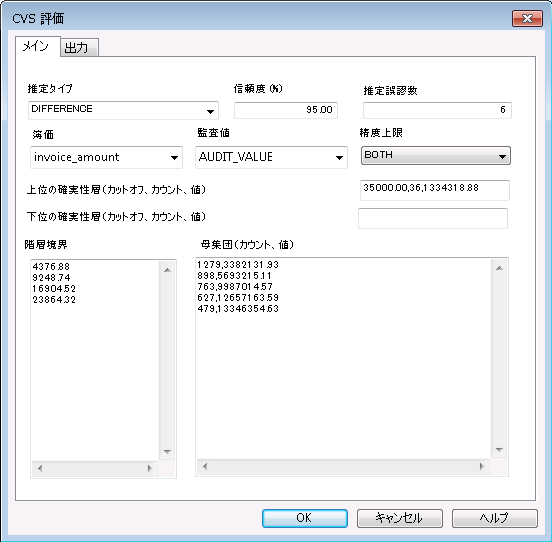The image size is (552, 542).
Task: Click the キャンセル button
Action: point(400,518)
